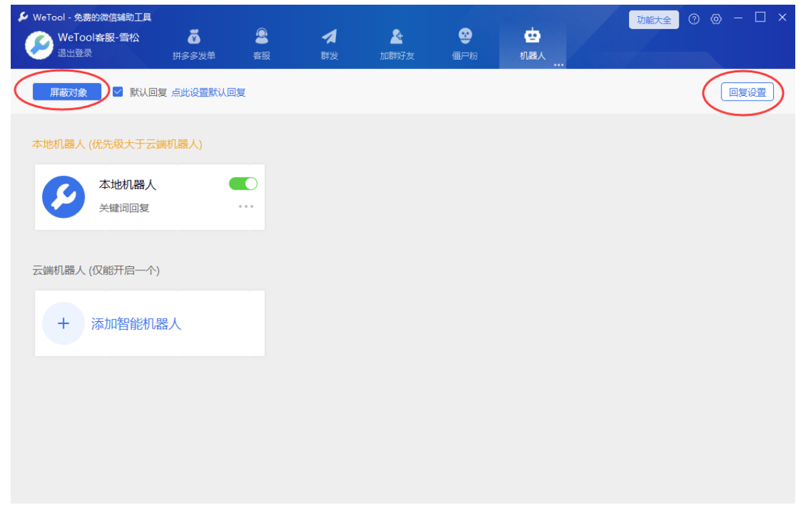Open the 群发 tab
The width and height of the screenshot is (812, 513).
point(329,44)
